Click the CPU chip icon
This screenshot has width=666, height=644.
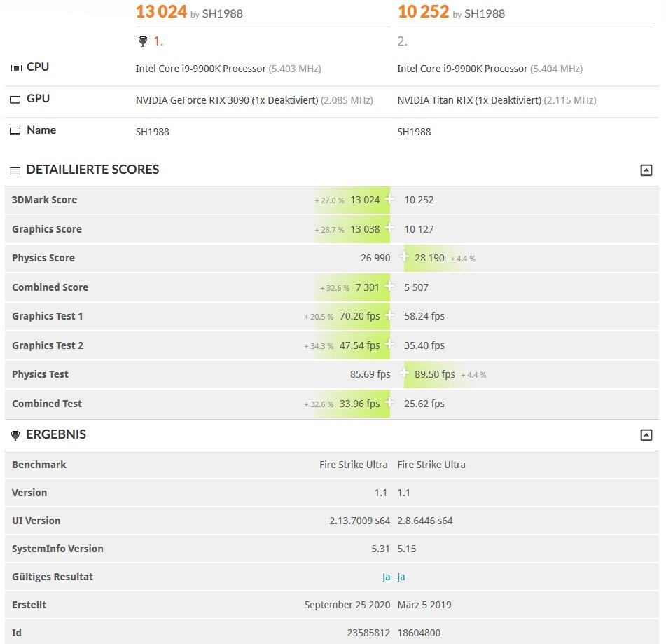point(16,68)
